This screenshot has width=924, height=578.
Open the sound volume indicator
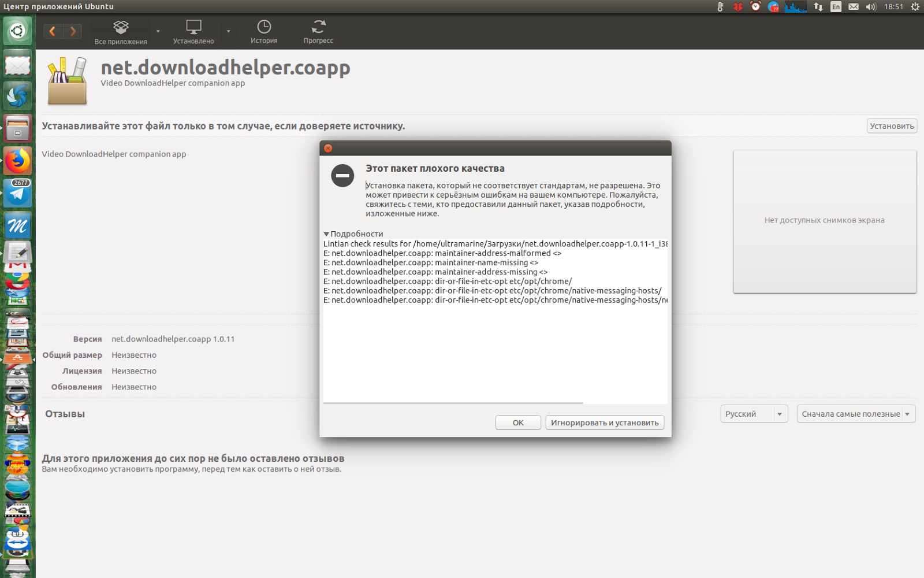[871, 7]
